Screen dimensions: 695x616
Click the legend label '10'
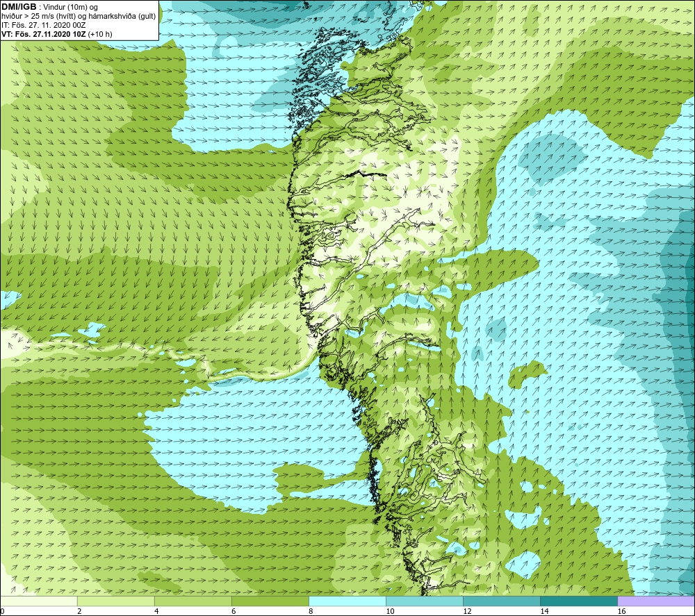click(x=390, y=612)
